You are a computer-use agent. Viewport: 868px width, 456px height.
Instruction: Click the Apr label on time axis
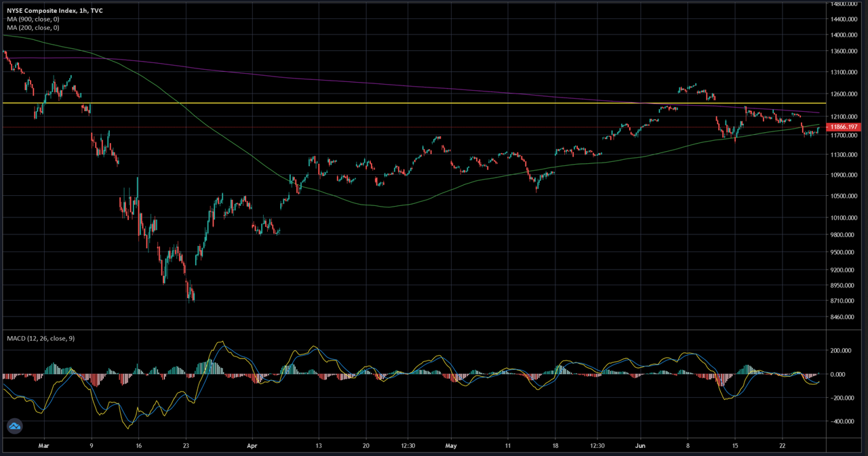pos(252,447)
